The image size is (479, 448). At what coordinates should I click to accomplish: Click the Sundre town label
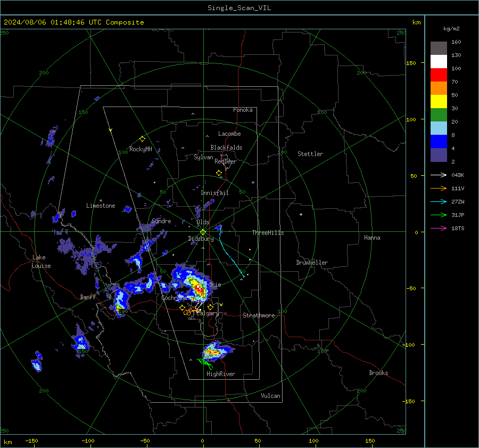(x=161, y=221)
